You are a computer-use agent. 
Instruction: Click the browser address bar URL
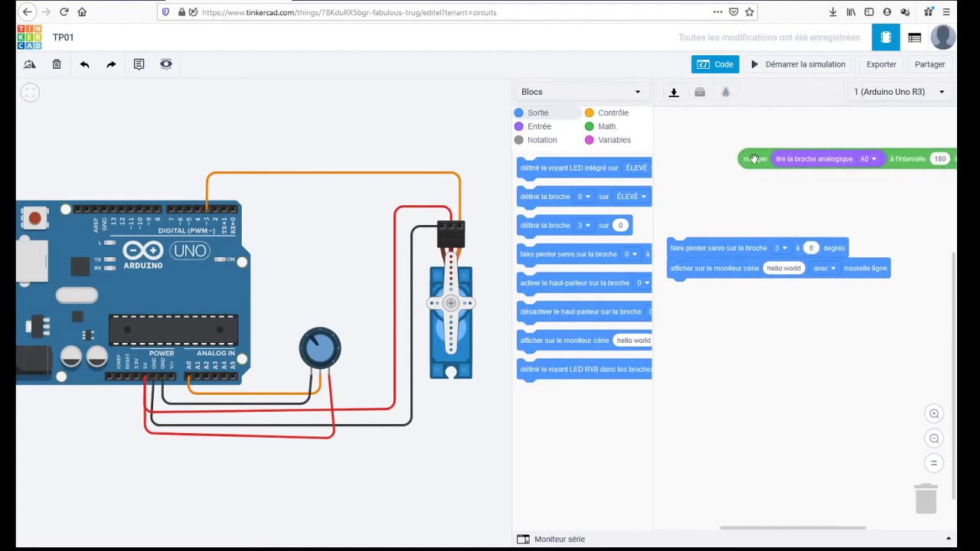tap(349, 12)
